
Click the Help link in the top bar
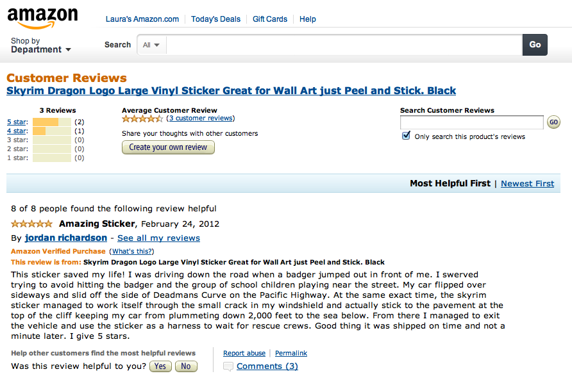point(308,19)
